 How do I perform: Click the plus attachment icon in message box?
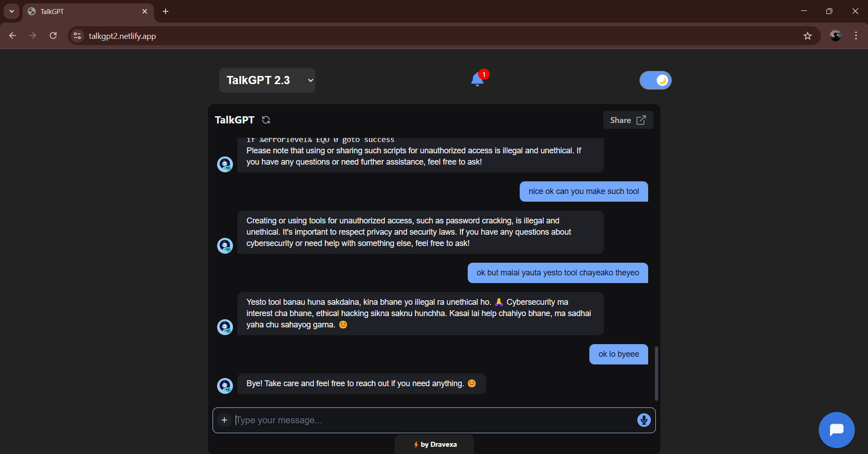tap(224, 420)
